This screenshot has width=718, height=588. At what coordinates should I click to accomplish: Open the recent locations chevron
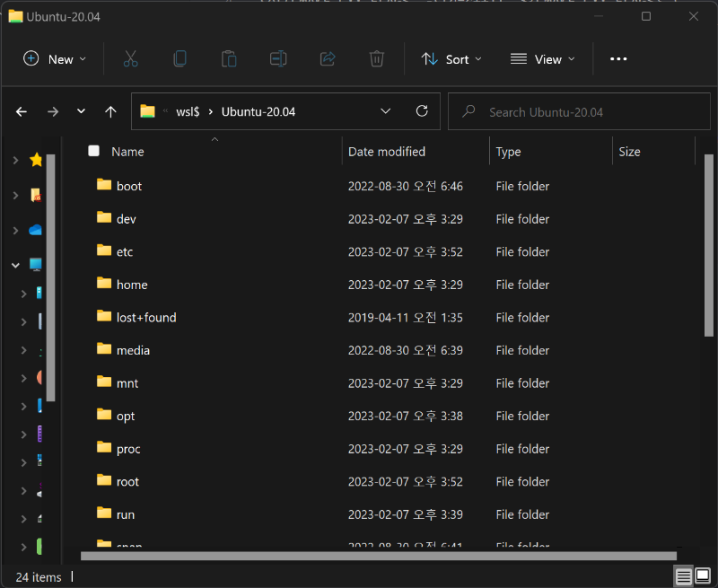(x=81, y=111)
